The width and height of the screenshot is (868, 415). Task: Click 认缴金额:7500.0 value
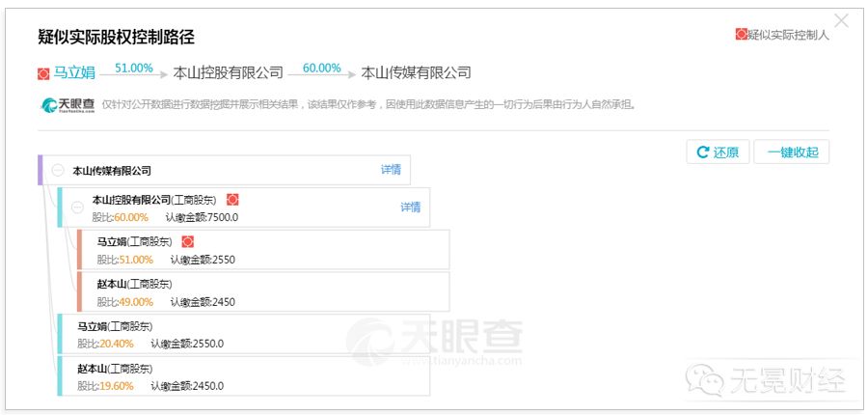(x=202, y=217)
